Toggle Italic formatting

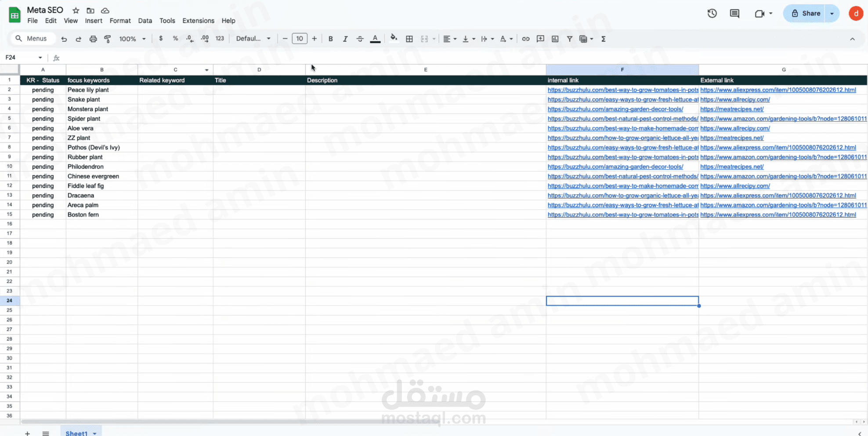pos(345,39)
